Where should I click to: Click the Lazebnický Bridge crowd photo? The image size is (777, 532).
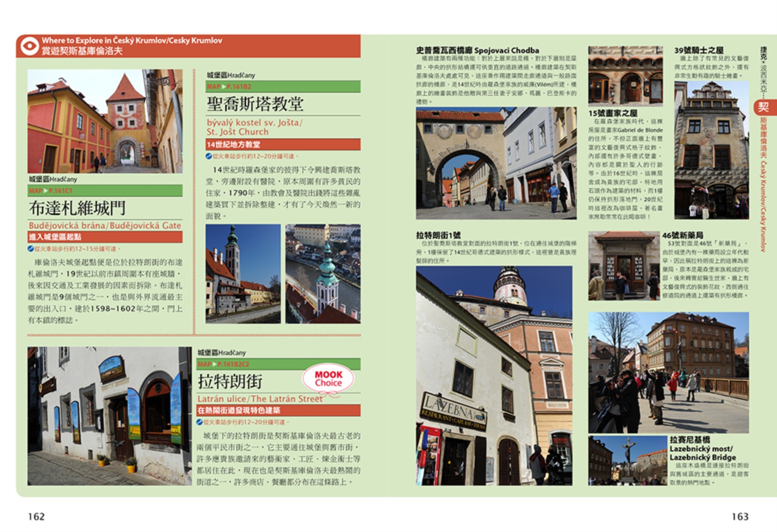668,372
